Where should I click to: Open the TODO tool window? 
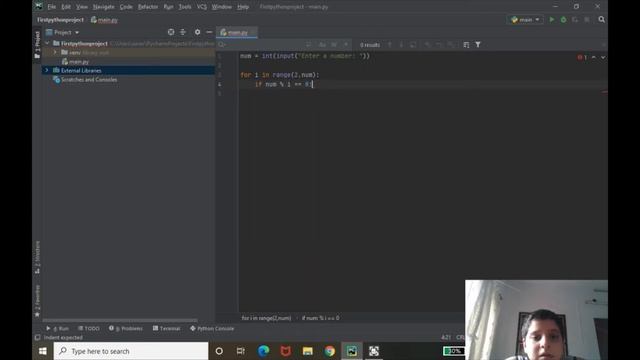[x=89, y=328]
